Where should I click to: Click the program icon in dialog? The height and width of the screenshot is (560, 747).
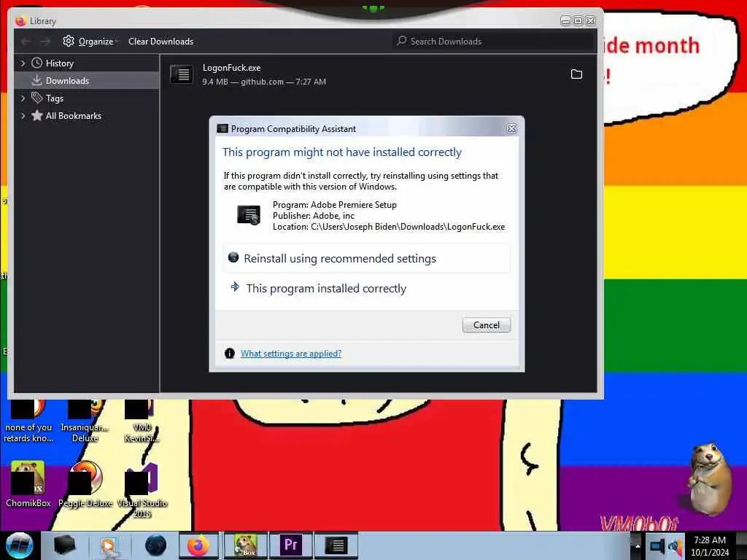[249, 215]
